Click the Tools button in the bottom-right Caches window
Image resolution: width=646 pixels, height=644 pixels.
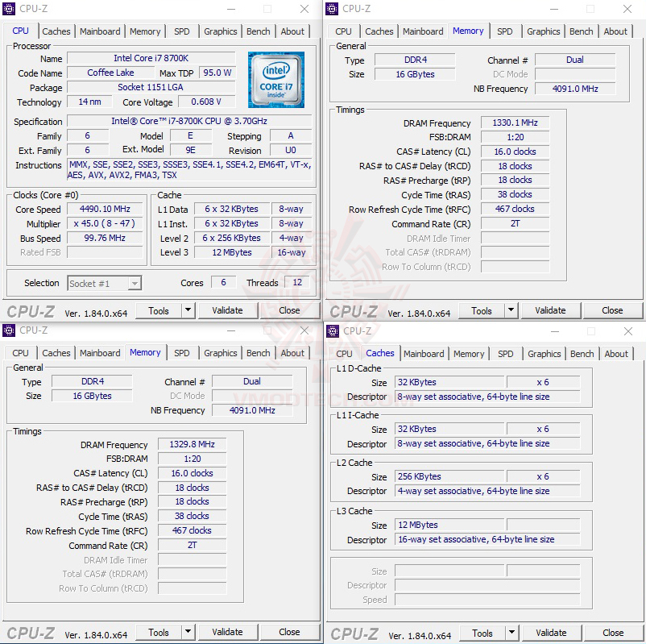482,633
